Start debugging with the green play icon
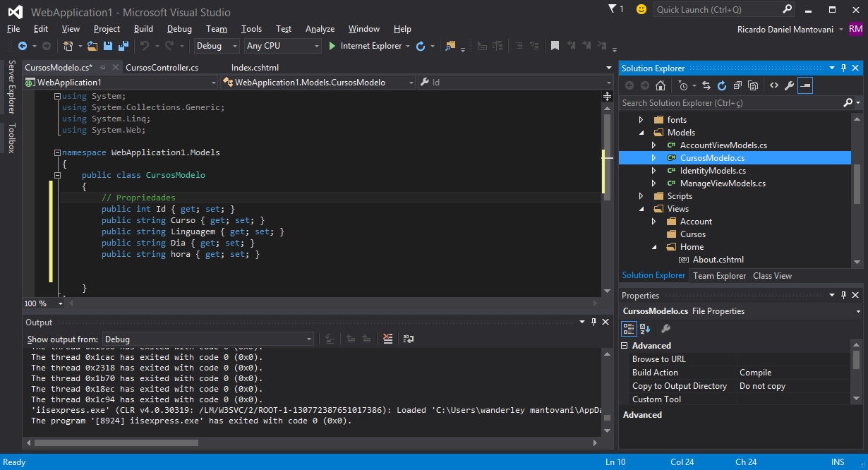 pyautogui.click(x=332, y=46)
